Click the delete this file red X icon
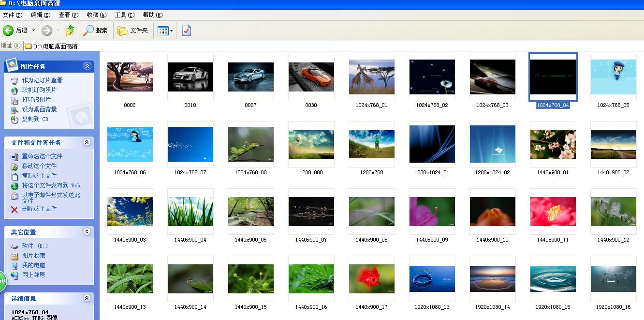The height and width of the screenshot is (320, 644). coord(15,209)
